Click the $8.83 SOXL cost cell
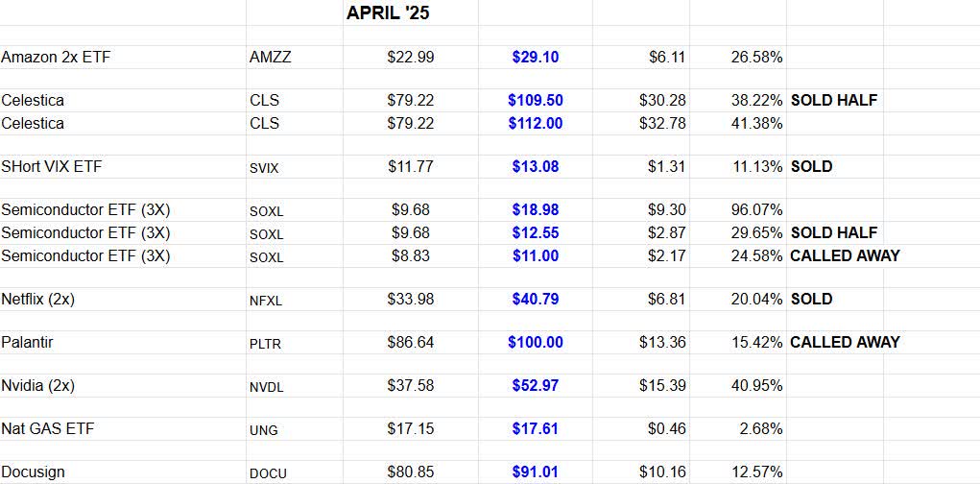The image size is (980, 484). pyautogui.click(x=411, y=255)
